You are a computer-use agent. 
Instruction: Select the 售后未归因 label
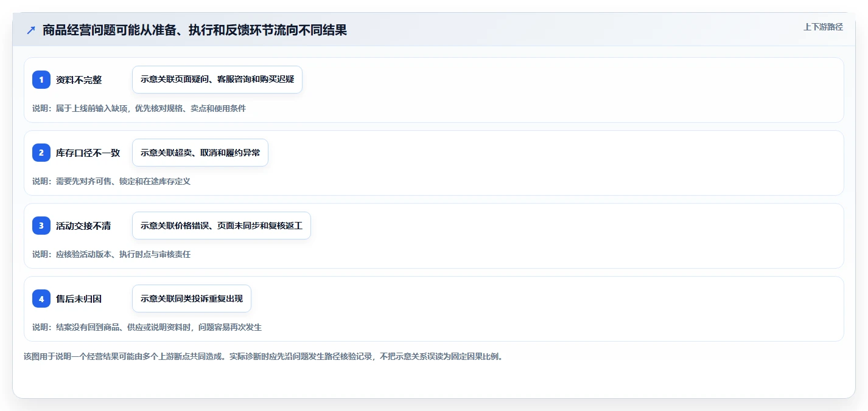[x=79, y=299]
